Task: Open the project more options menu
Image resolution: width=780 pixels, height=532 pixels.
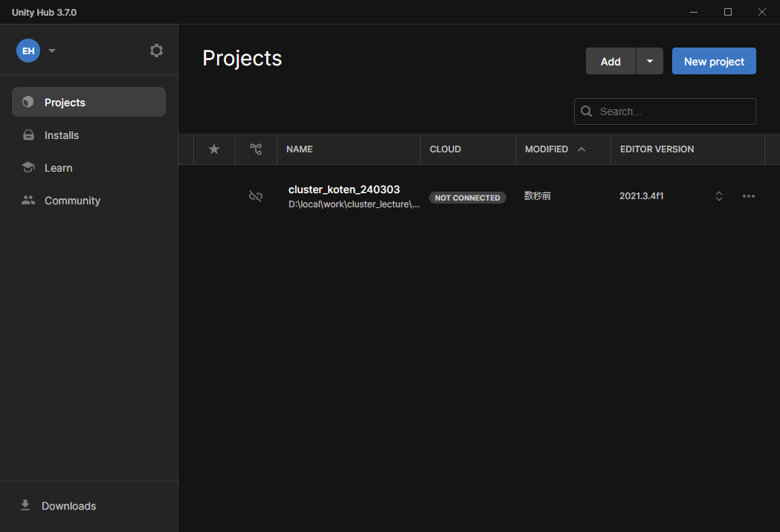Action: [x=749, y=196]
